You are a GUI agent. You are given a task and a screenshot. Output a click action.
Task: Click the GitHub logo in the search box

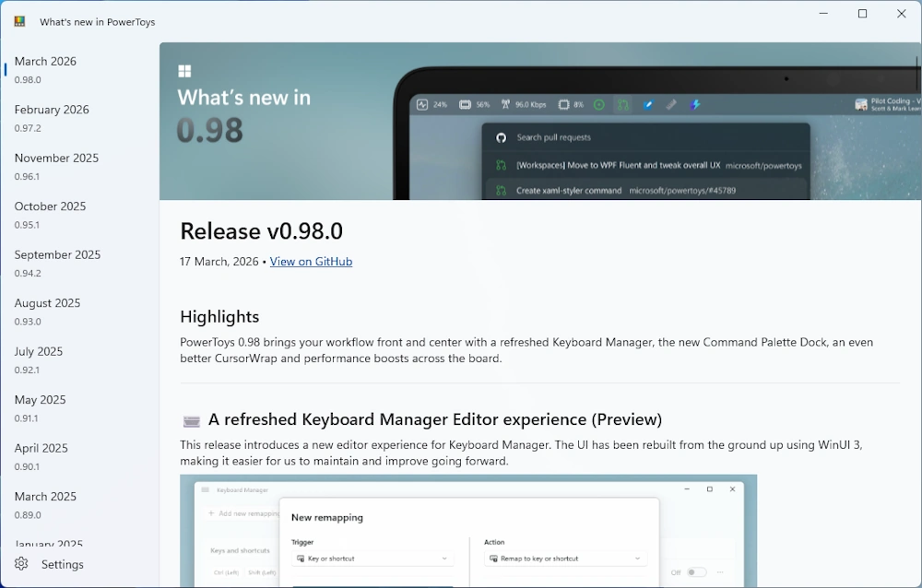tap(501, 137)
